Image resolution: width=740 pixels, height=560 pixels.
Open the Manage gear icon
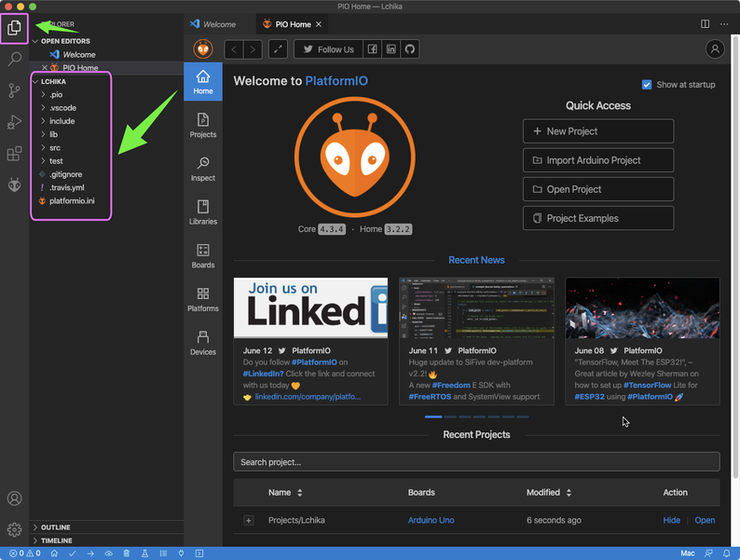tap(14, 529)
